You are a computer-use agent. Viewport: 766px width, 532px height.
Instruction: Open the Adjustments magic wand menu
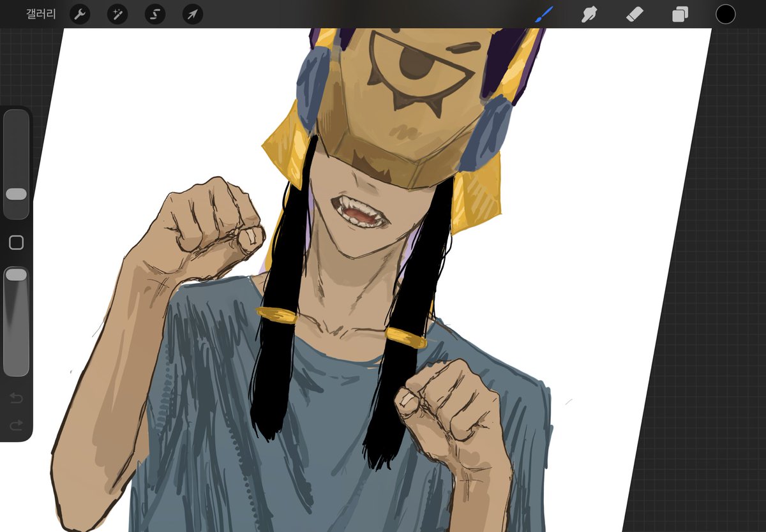tap(117, 14)
